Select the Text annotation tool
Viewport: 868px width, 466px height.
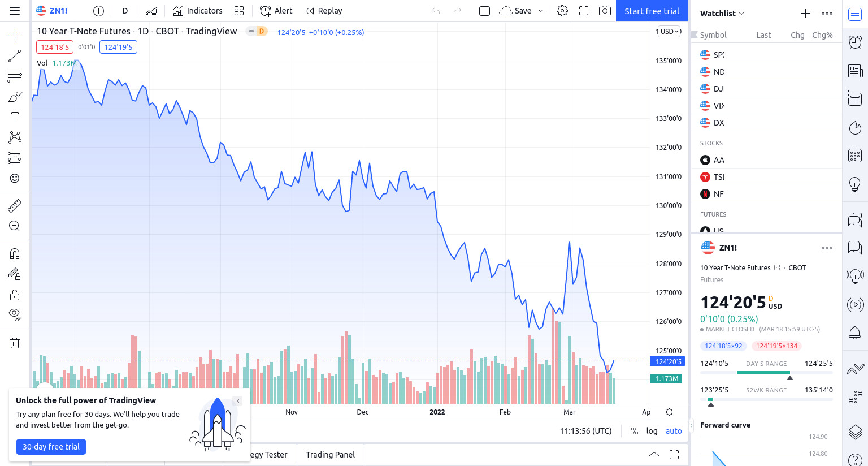click(x=15, y=117)
